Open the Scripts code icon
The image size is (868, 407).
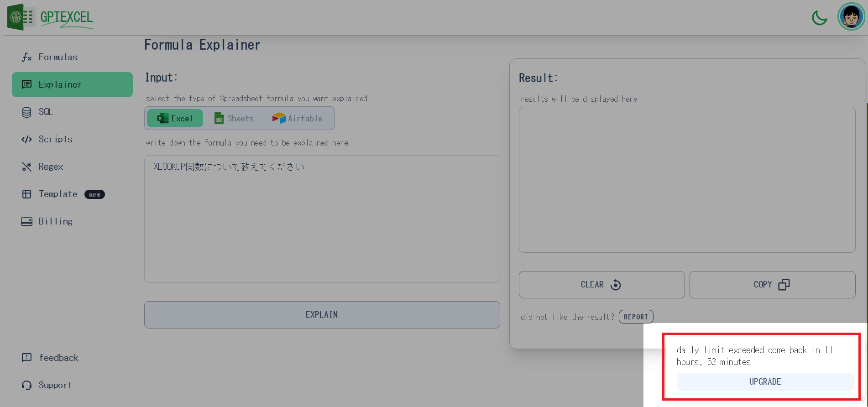pos(27,139)
